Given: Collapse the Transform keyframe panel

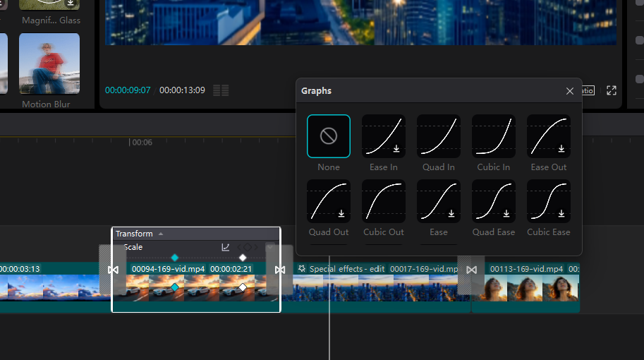Looking at the screenshot, I should click(161, 234).
